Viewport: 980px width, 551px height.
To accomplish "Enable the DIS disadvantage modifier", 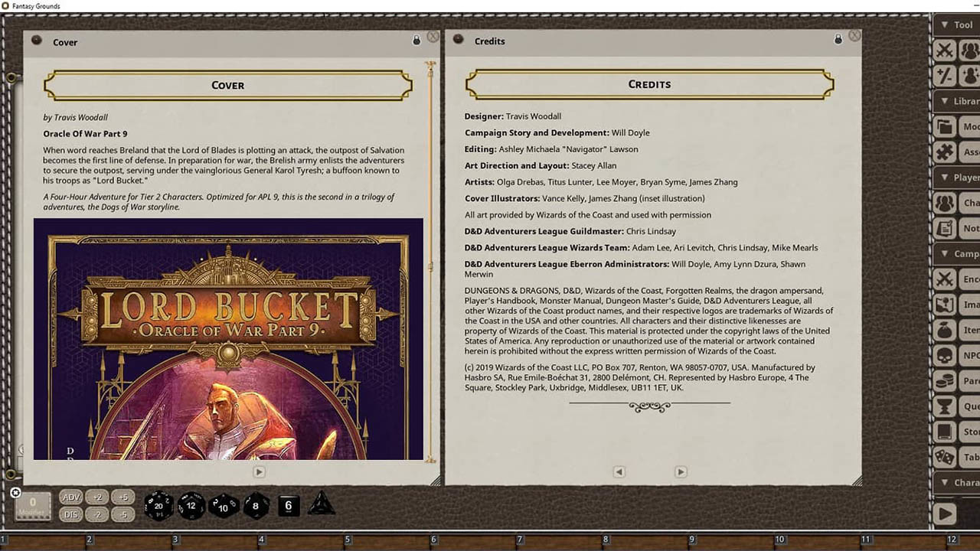I will pos(70,514).
